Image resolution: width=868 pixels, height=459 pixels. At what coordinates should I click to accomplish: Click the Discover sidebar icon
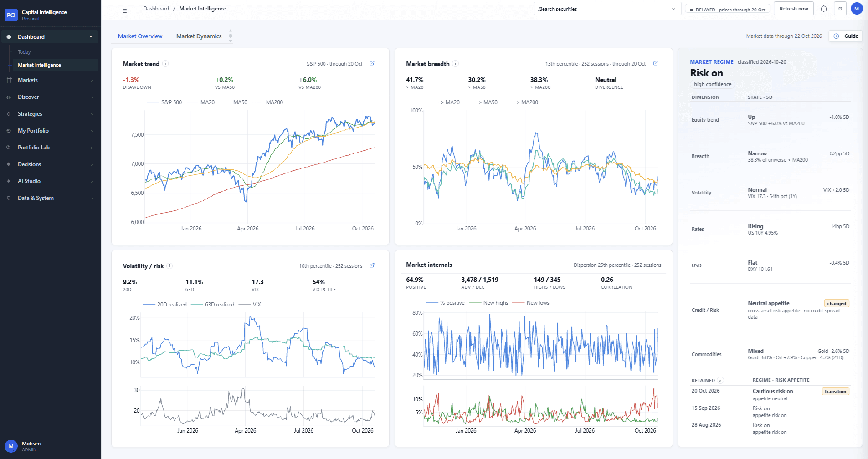(x=9, y=97)
